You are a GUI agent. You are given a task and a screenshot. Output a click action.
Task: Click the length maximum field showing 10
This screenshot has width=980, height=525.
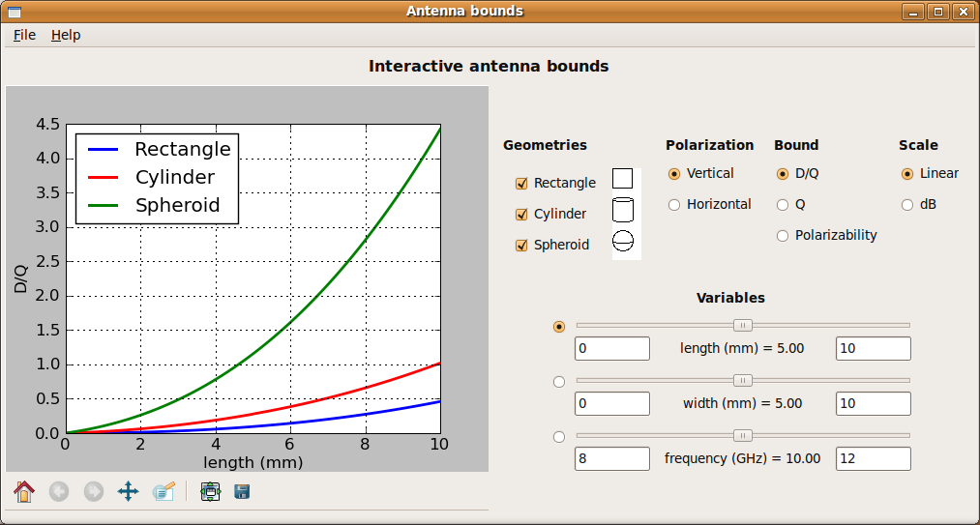[x=873, y=349]
